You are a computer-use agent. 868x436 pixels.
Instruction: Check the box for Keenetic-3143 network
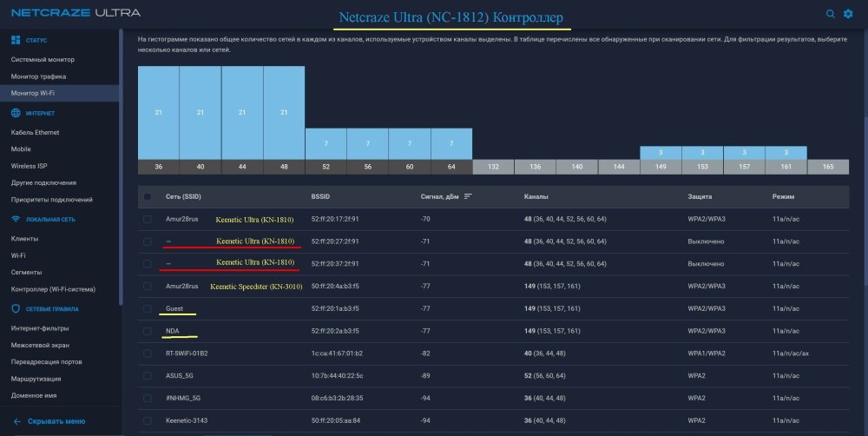click(148, 420)
